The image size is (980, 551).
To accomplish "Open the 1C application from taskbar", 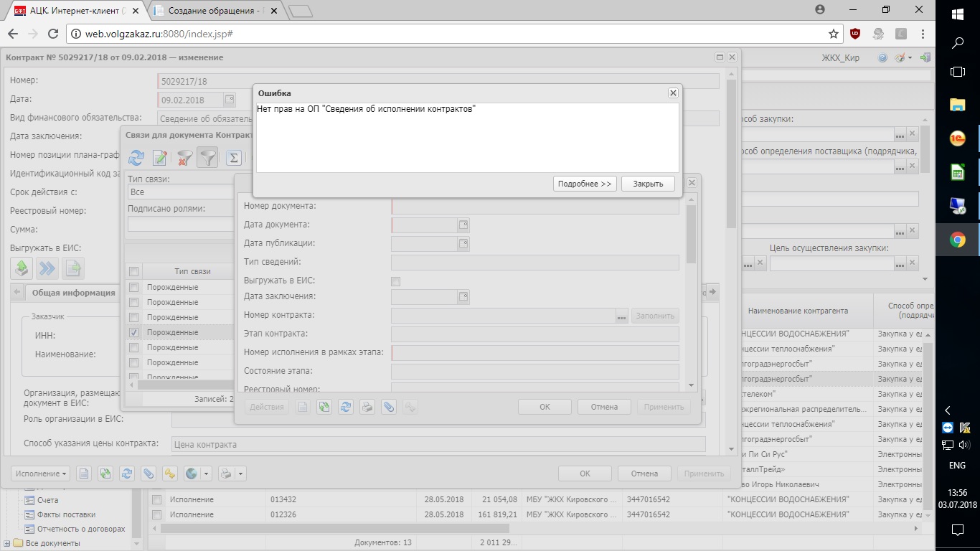I will [x=957, y=138].
